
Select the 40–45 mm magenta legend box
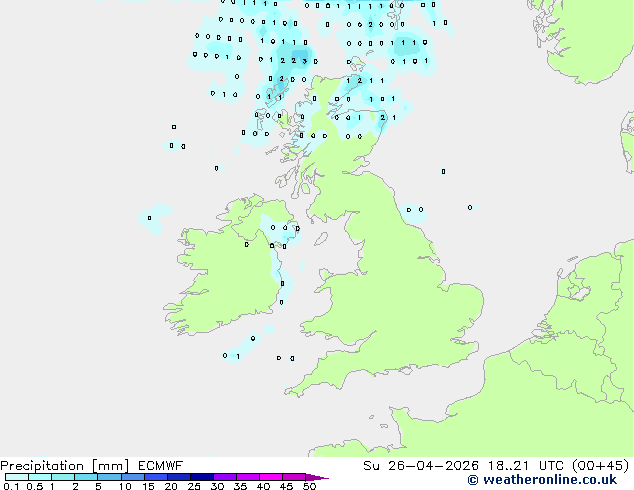271,477
